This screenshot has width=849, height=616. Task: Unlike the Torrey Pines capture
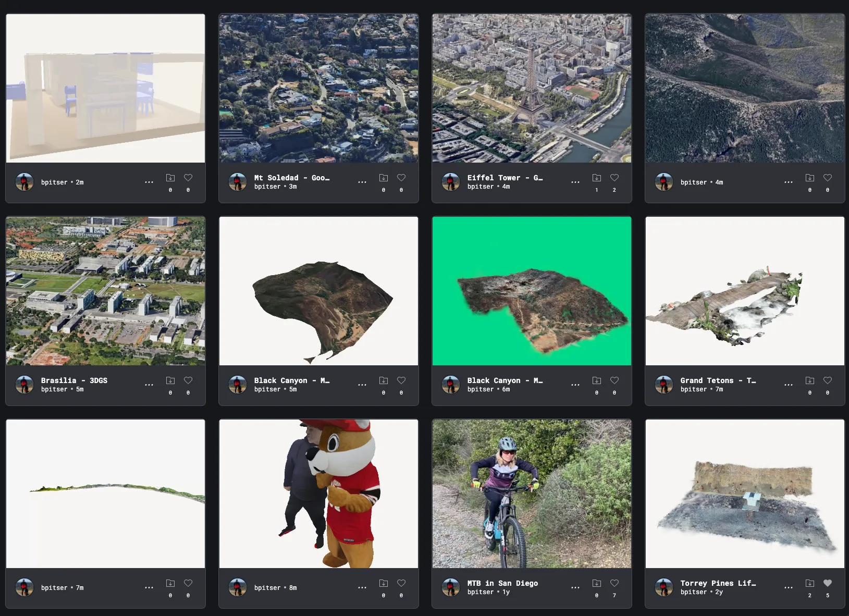828,583
